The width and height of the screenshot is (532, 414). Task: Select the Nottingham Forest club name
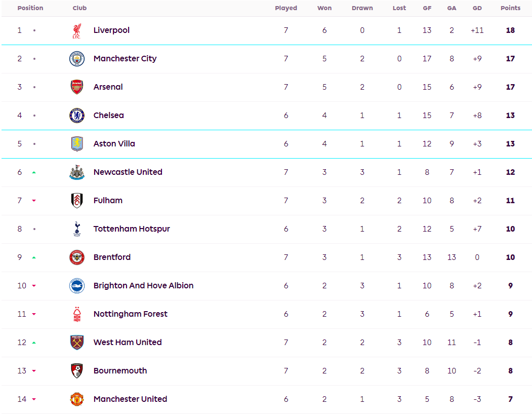(x=130, y=314)
